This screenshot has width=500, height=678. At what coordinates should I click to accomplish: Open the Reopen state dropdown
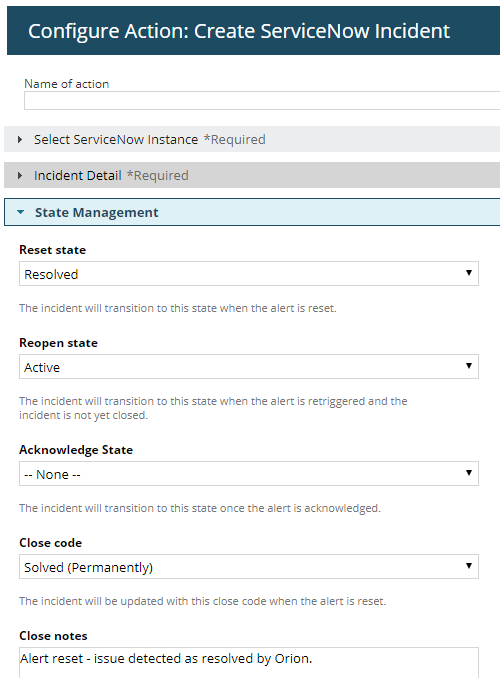(249, 367)
